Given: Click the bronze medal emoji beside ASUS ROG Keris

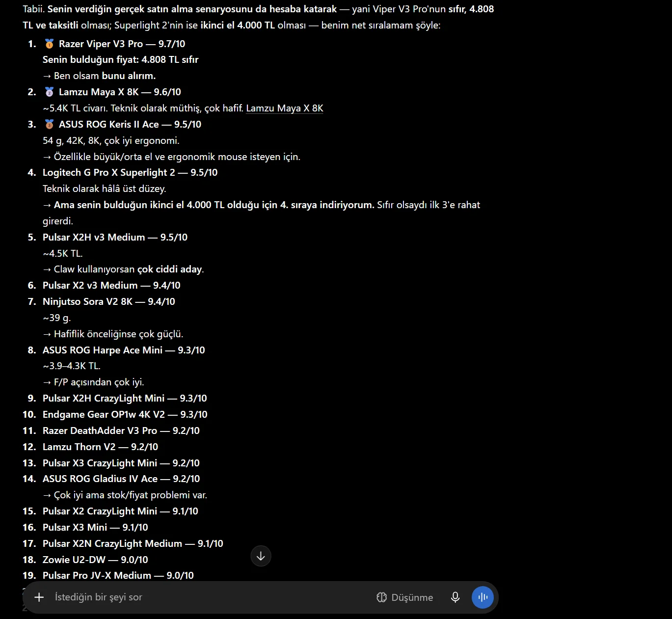Looking at the screenshot, I should point(49,124).
